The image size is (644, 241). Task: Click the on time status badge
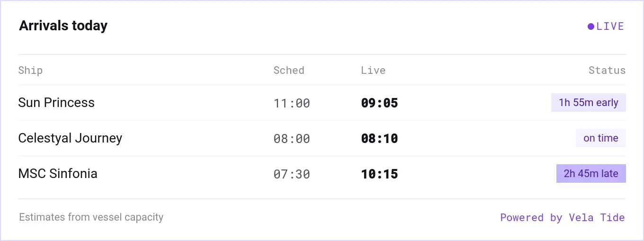[x=601, y=138]
